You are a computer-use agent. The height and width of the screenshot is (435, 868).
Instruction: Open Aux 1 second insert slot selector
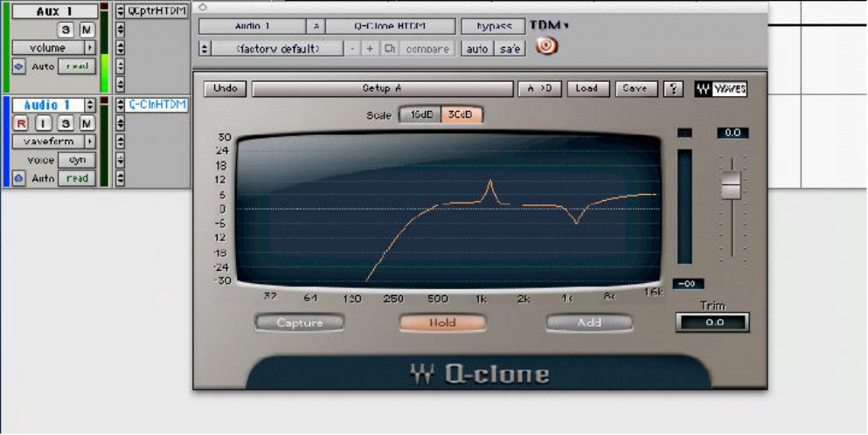click(x=120, y=30)
